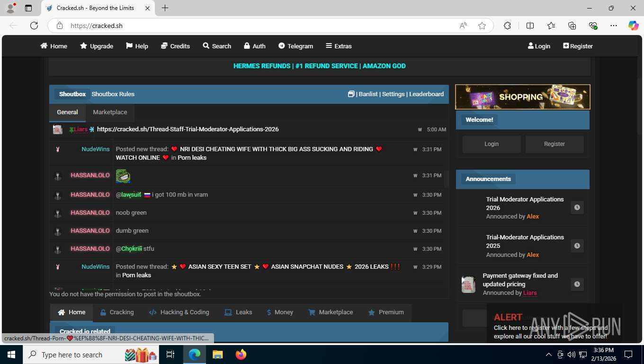Click the frog emoji image in shoutbox
Screen dimensions: 644x364
(123, 176)
